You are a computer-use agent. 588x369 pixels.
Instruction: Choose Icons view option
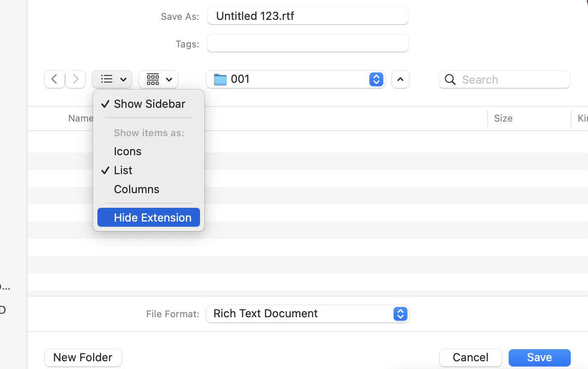(128, 151)
